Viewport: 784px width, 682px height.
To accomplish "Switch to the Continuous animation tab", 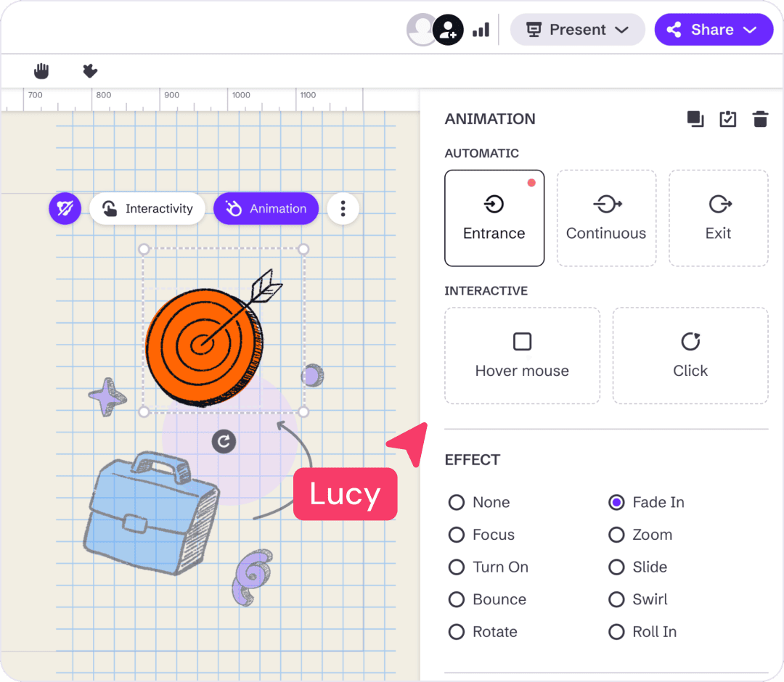I will pos(606,218).
